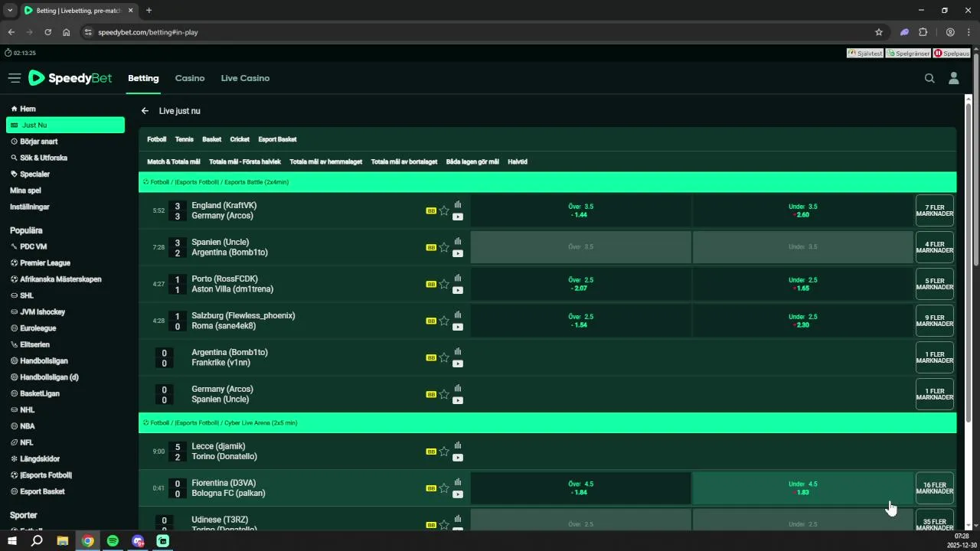Bet Över 3.5 on England vs Germany
The width and height of the screenshot is (980, 551).
581,210
